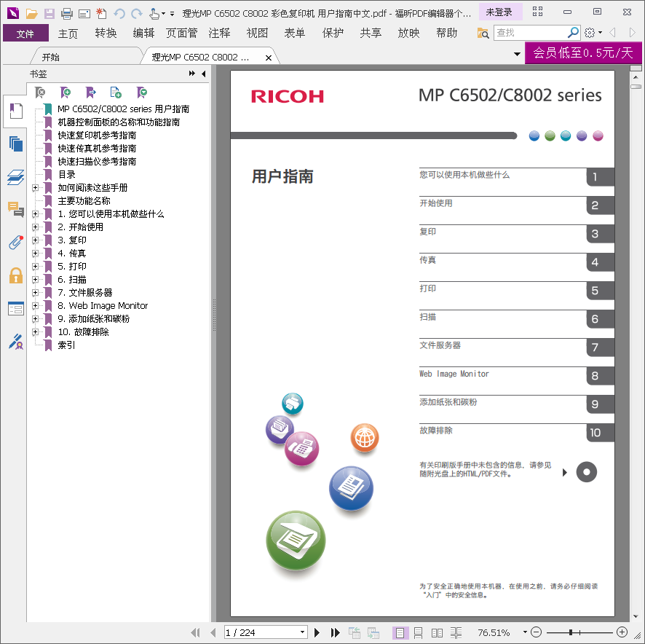Click the add bookmark icon with plus
The height and width of the screenshot is (644, 645).
(66, 93)
